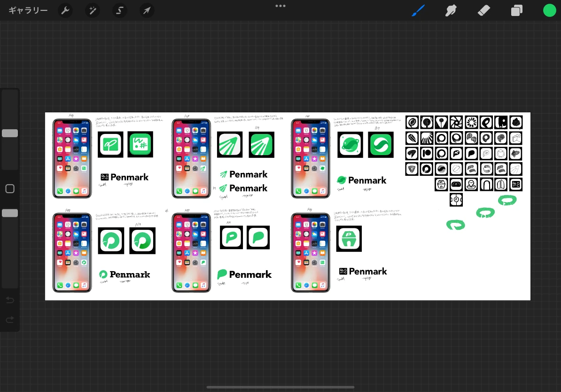561x392 pixels.
Task: Select the Eraser tool
Action: (x=484, y=10)
